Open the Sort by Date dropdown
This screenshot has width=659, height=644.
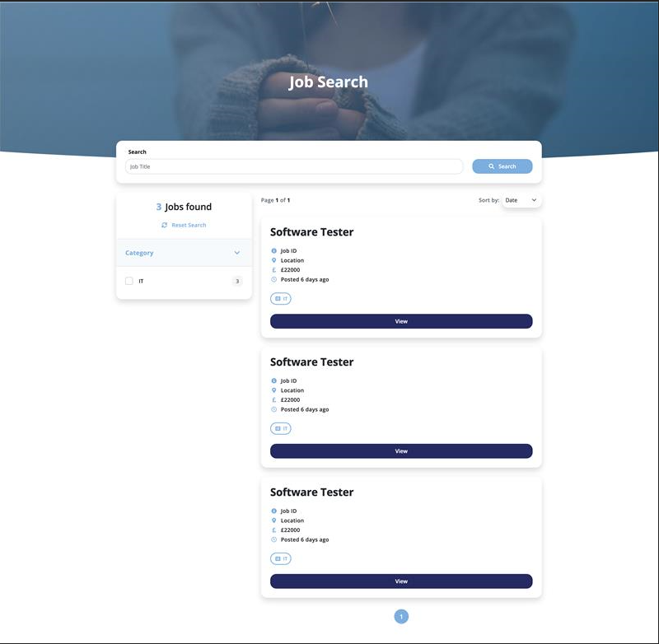point(521,200)
